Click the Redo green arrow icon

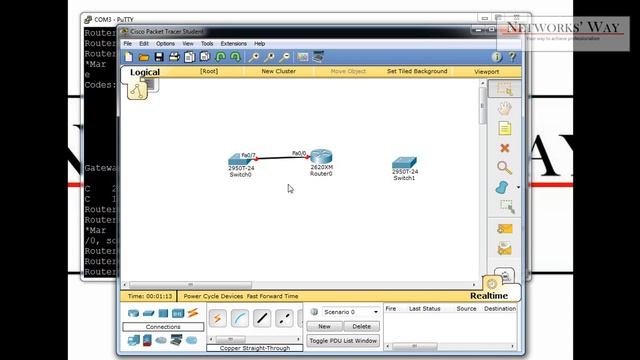coord(235,57)
